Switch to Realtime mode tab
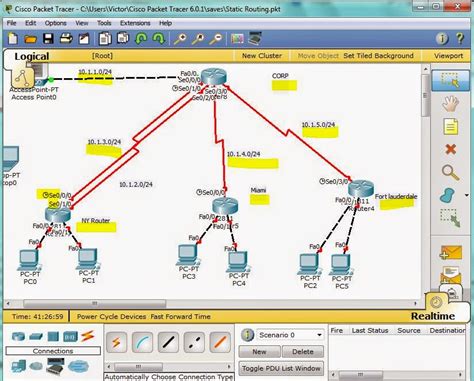Image resolution: width=474 pixels, height=381 pixels. 433,316
